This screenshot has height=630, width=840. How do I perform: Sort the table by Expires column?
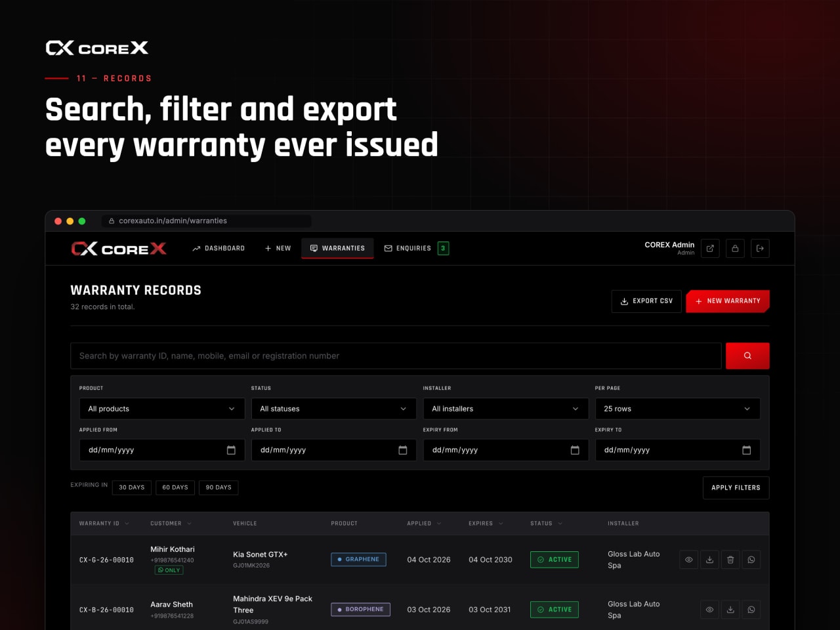[486, 524]
